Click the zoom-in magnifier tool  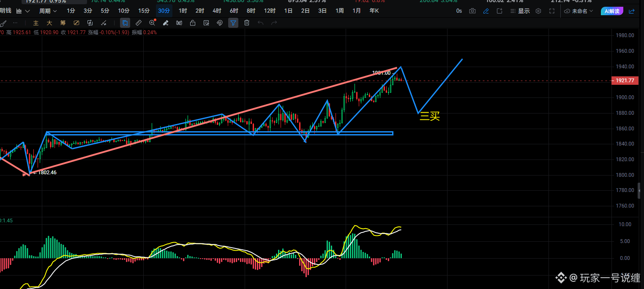pyautogui.click(x=152, y=23)
